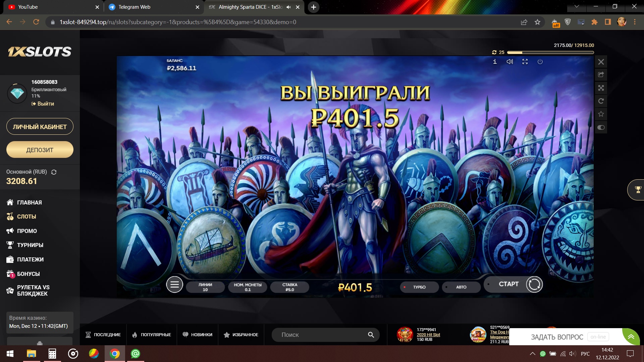Open the ПОПУЛЯРНЫЕ games tab

152,335
